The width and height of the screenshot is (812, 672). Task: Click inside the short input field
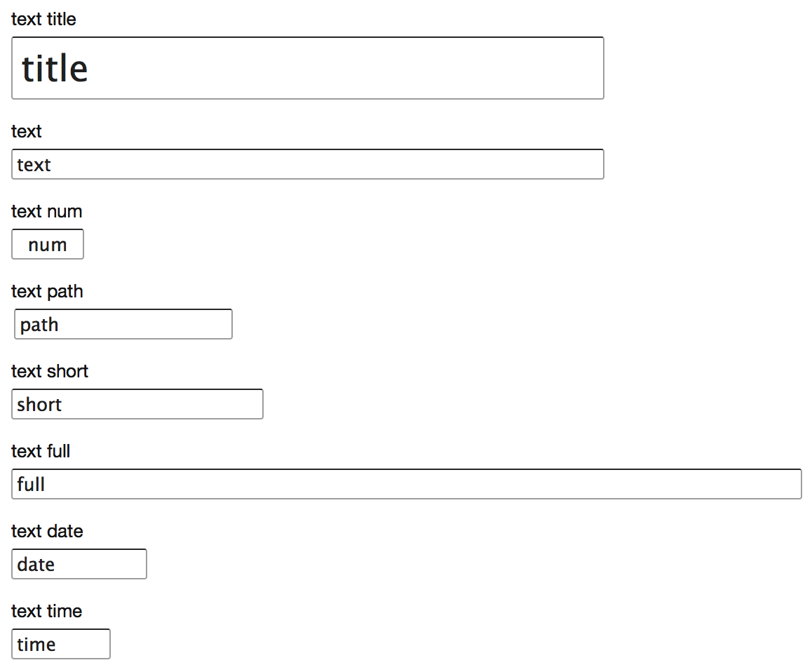click(x=137, y=404)
